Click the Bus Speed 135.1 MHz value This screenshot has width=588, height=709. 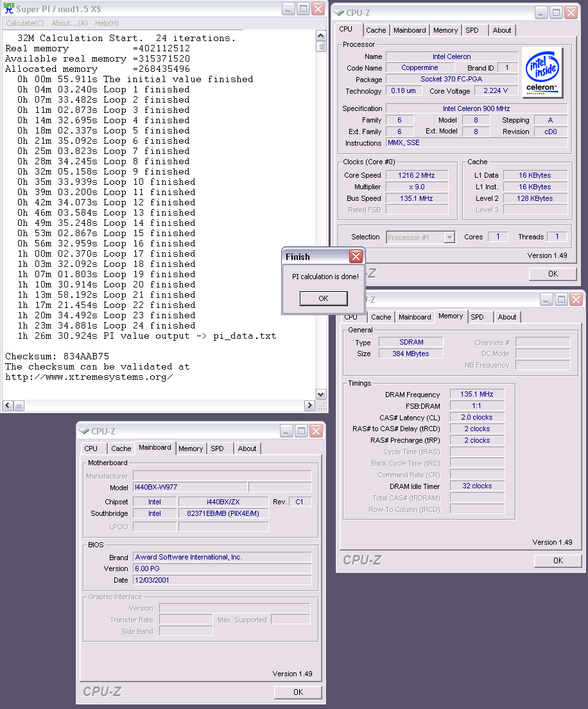[x=417, y=198]
